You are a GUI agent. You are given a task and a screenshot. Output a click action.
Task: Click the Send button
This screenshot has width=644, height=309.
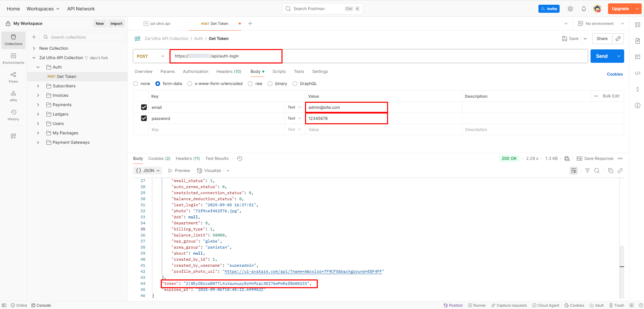click(x=602, y=56)
